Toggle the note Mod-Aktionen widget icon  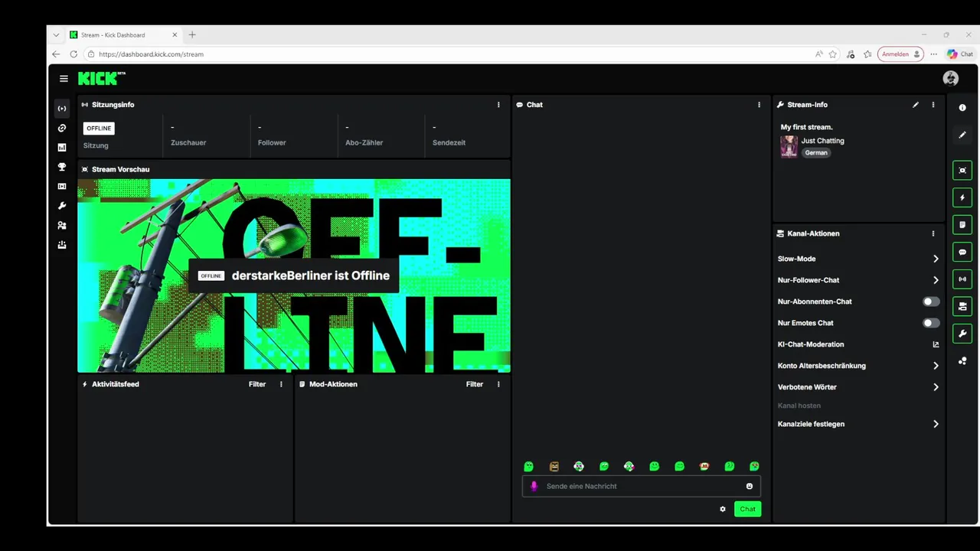[x=962, y=225]
